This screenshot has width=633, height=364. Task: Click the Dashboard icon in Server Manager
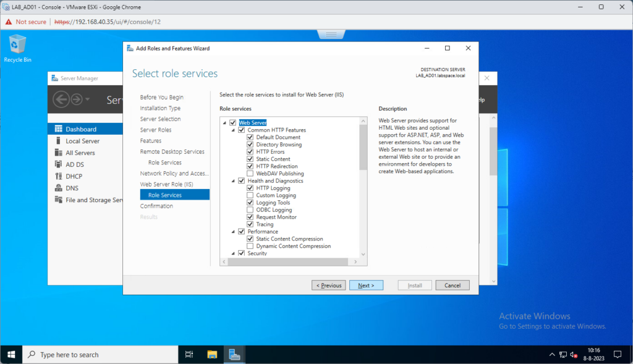tap(59, 129)
